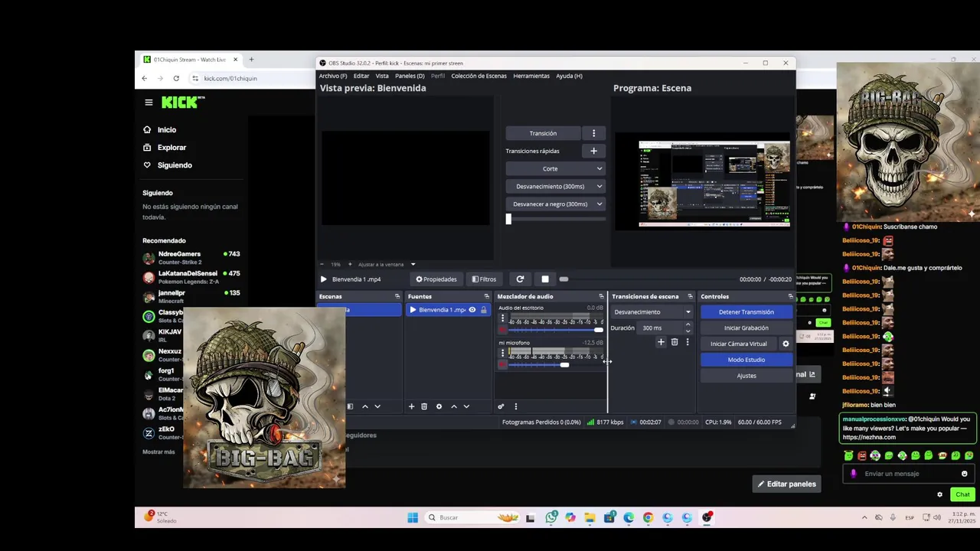Open source properties gear in Fuentes toolbar
The image size is (980, 551).
tap(439, 406)
